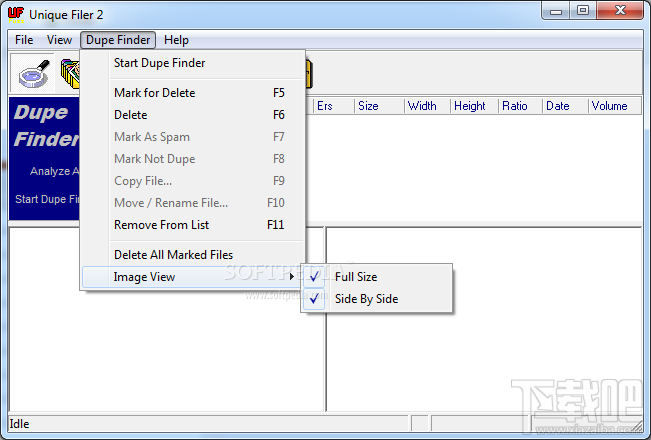Close the Unique Filer 2 window
Viewport: 651px width, 440px height.
click(620, 11)
